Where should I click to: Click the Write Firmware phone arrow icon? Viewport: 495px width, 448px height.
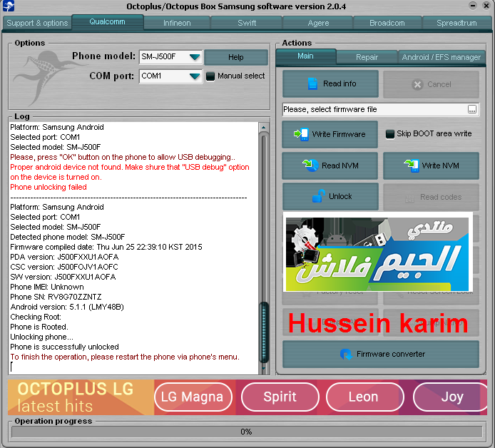(301, 134)
